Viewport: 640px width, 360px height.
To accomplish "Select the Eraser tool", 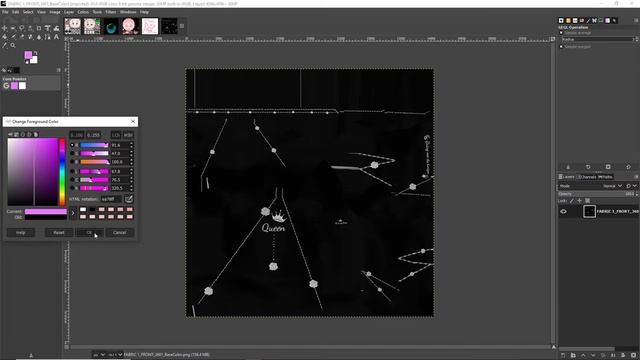I will pos(22,37).
